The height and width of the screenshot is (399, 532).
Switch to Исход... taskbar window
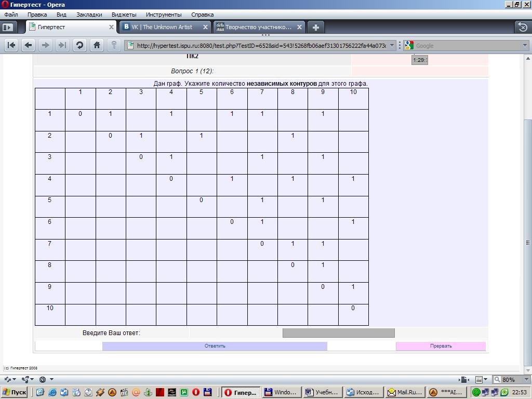(x=364, y=393)
